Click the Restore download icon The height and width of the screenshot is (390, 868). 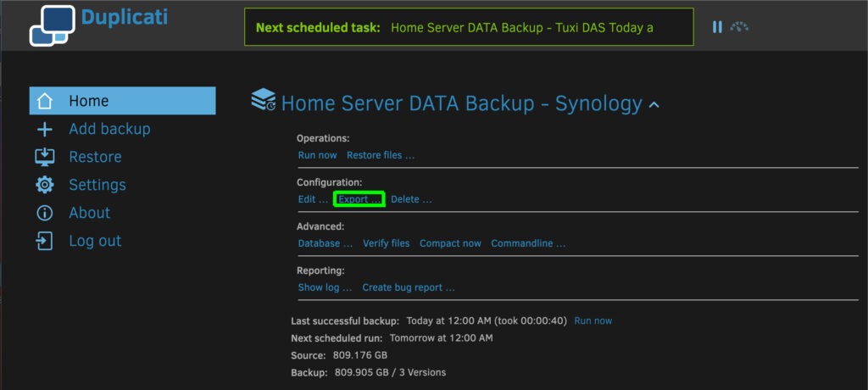coord(45,157)
